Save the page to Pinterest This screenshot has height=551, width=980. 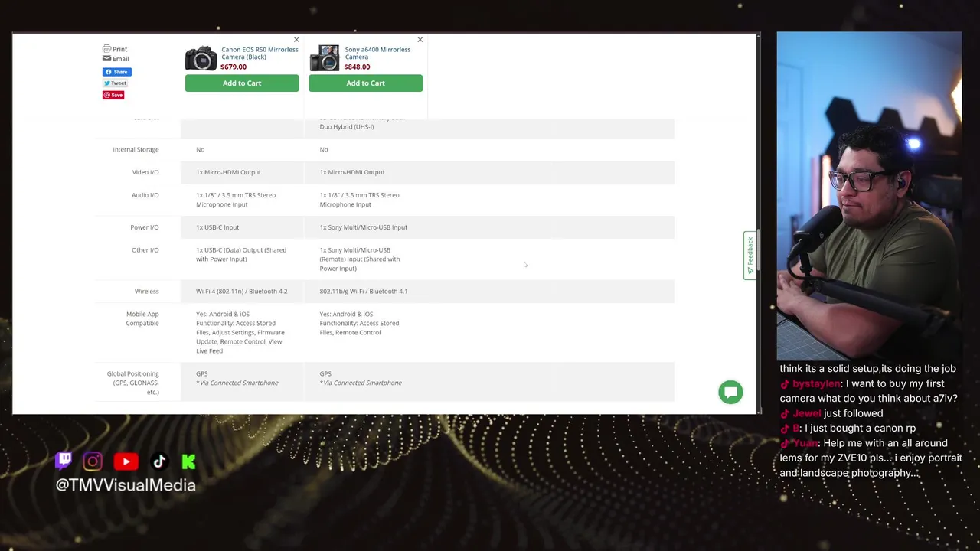113,95
